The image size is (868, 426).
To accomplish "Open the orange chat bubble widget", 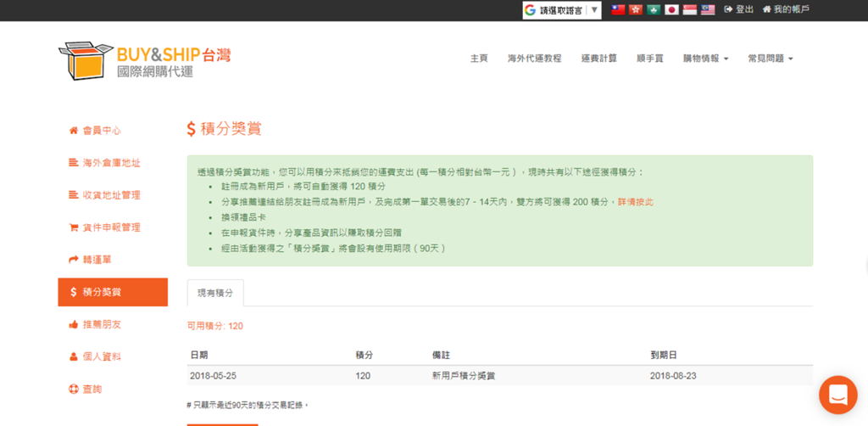I will click(837, 394).
